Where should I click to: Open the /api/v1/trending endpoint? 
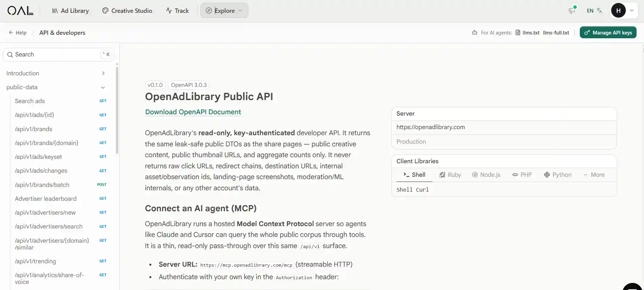pos(60,261)
